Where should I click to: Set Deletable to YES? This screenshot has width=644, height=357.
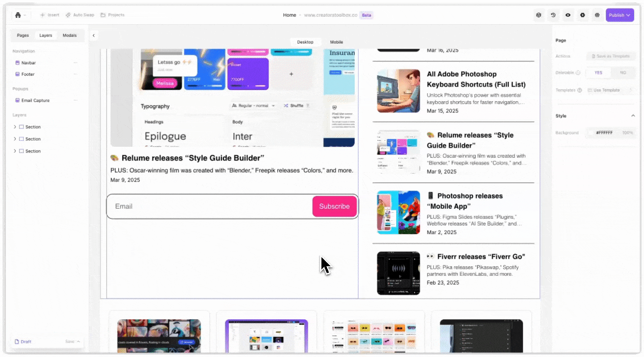pos(598,73)
